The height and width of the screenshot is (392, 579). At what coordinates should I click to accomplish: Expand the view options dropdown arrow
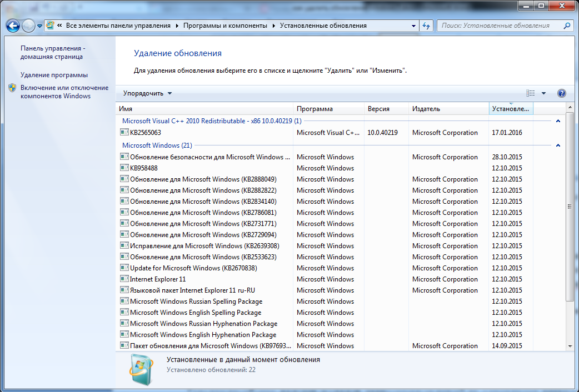pyautogui.click(x=543, y=93)
